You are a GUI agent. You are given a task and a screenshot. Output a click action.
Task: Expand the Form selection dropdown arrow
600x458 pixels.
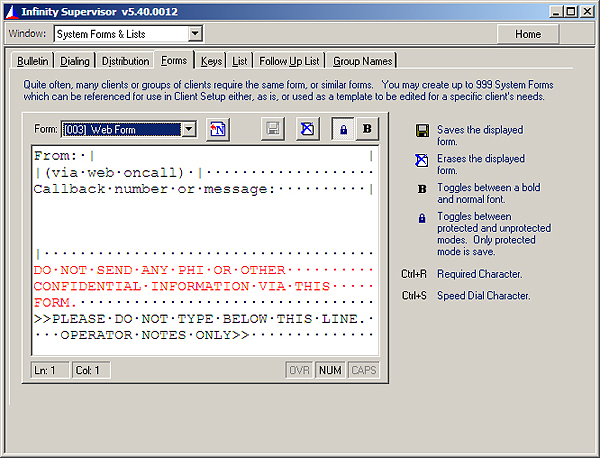tap(189, 129)
